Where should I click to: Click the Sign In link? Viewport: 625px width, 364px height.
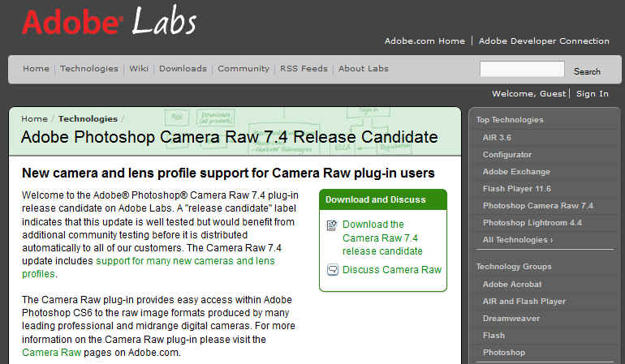(x=593, y=94)
